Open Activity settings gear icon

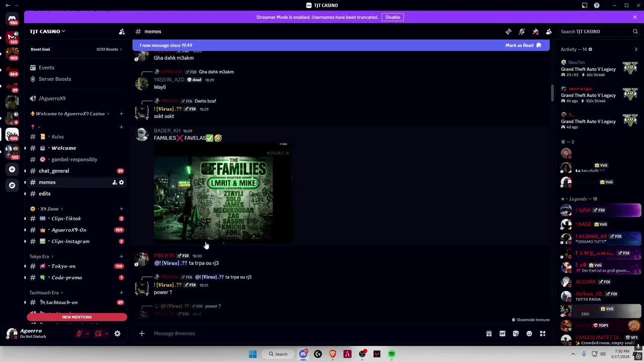coord(590,49)
